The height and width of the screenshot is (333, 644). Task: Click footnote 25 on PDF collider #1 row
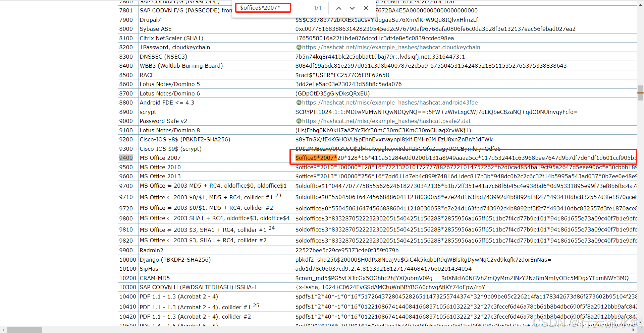[256, 306]
